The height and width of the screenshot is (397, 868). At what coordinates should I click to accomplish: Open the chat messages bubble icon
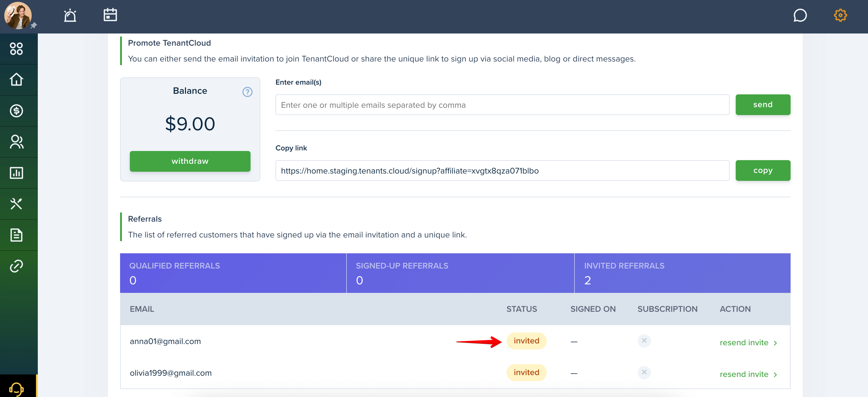800,15
